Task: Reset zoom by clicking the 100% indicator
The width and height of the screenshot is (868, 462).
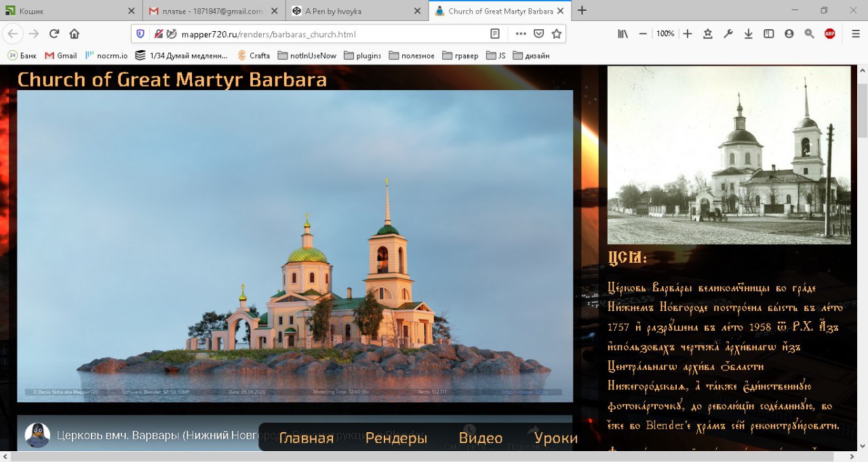Action: [x=665, y=34]
